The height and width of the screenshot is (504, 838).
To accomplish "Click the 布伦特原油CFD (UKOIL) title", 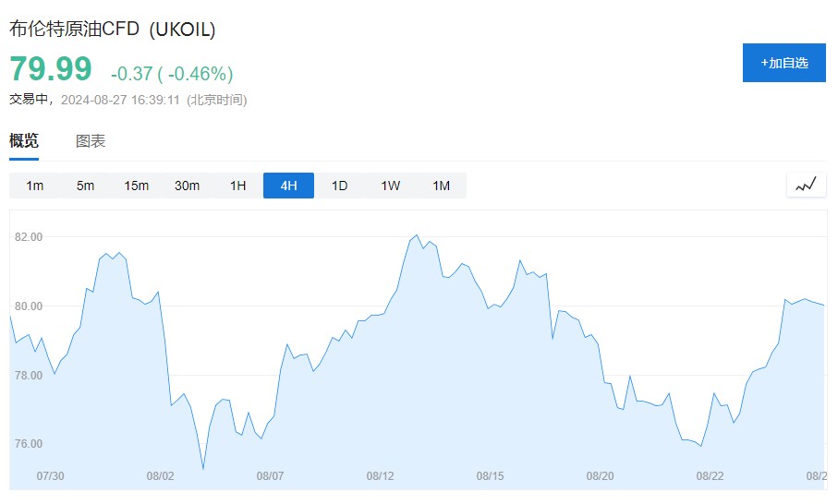I will pyautogui.click(x=113, y=30).
